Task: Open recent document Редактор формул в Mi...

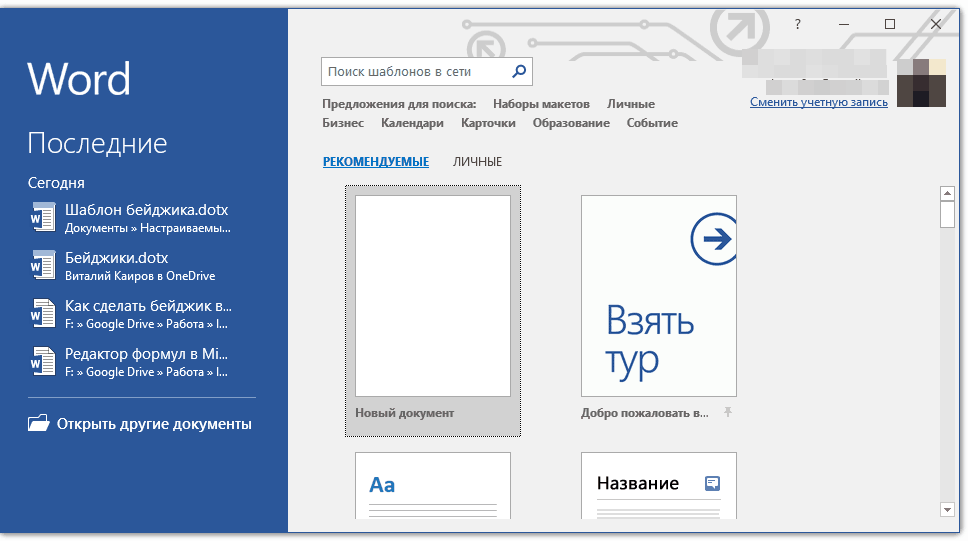Action: (x=141, y=362)
